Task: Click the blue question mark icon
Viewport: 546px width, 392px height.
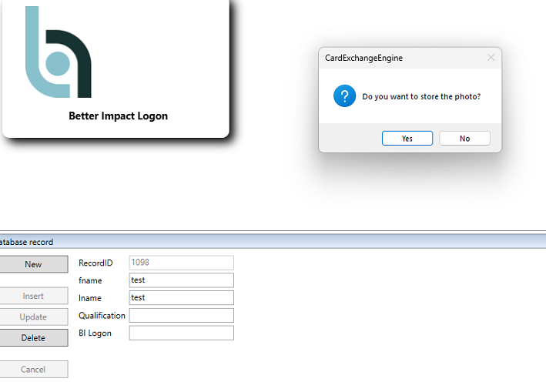Action: pyautogui.click(x=344, y=96)
